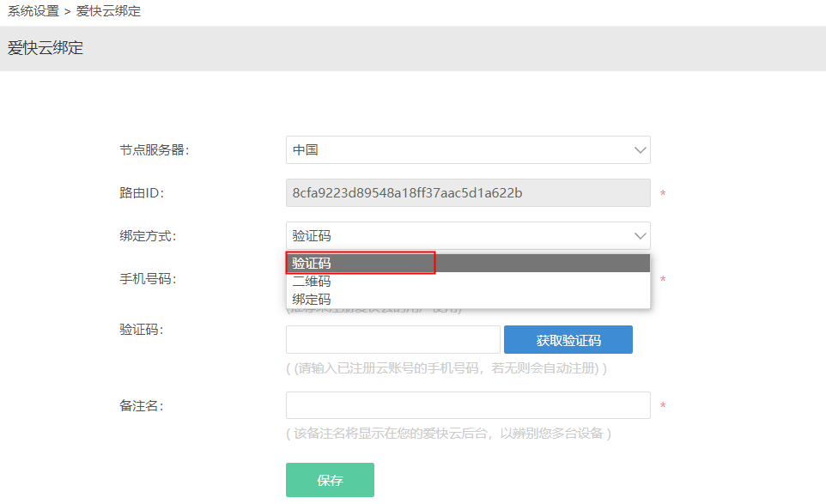Click the 节点服务器 label
The width and height of the screenshot is (826, 504).
tap(155, 150)
